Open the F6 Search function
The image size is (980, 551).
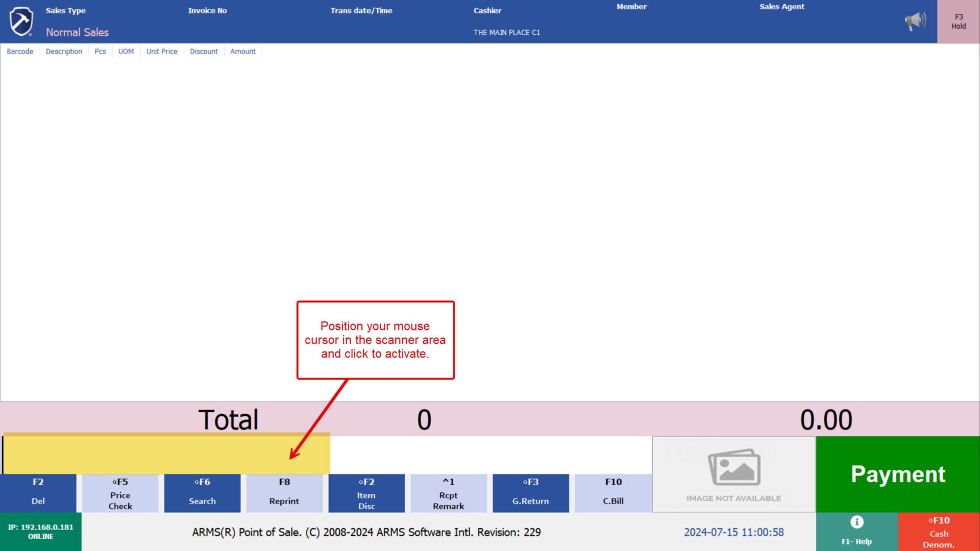pyautogui.click(x=202, y=493)
